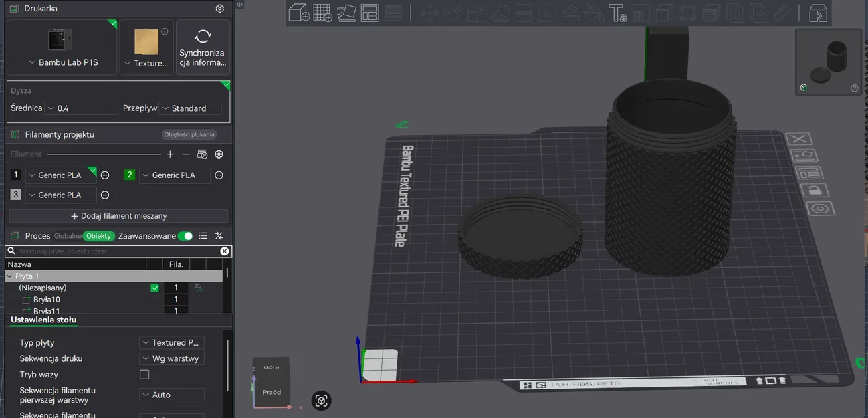Select the Scale gizmo tool
The width and height of the screenshot is (868, 418).
pyautogui.click(x=477, y=13)
